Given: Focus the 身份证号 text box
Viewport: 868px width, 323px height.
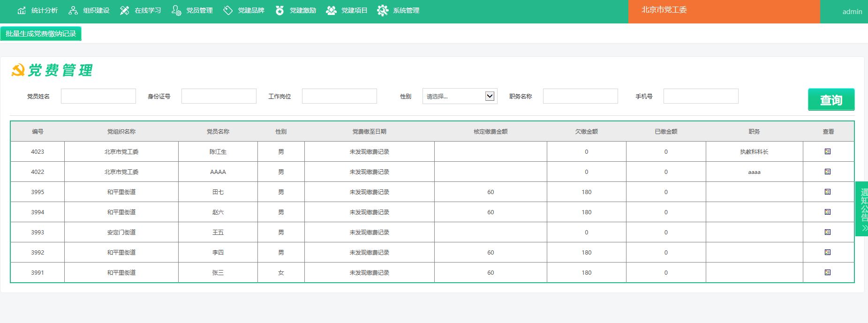Looking at the screenshot, I should [219, 96].
